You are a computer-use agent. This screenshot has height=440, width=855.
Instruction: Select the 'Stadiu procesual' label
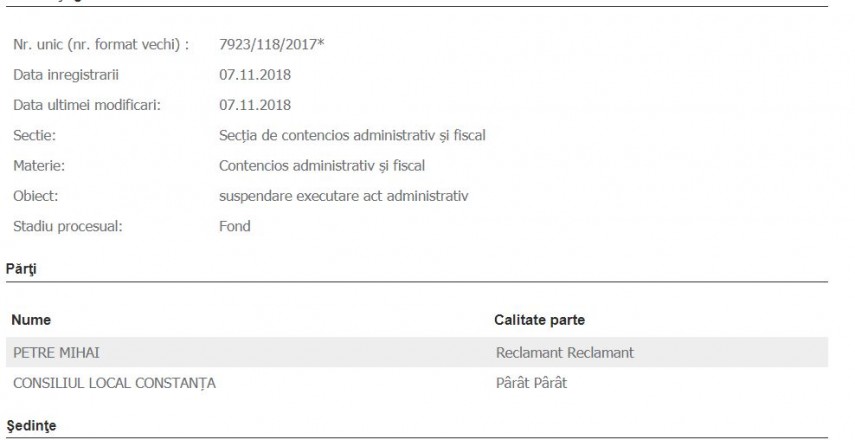pyautogui.click(x=67, y=226)
